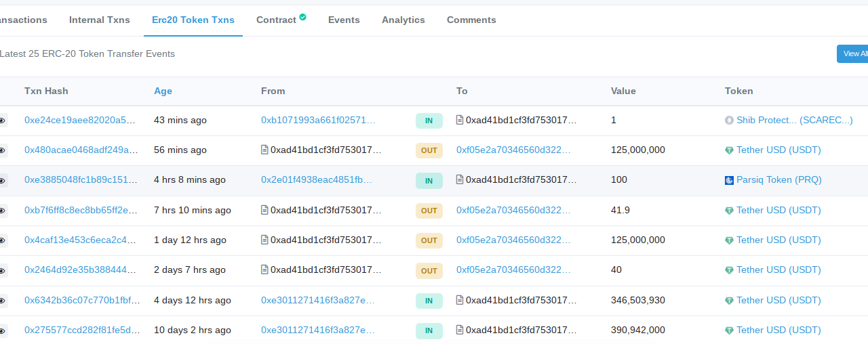
Task: Open sender address 0x2e01f4938eac4851fb
Action: click(316, 179)
